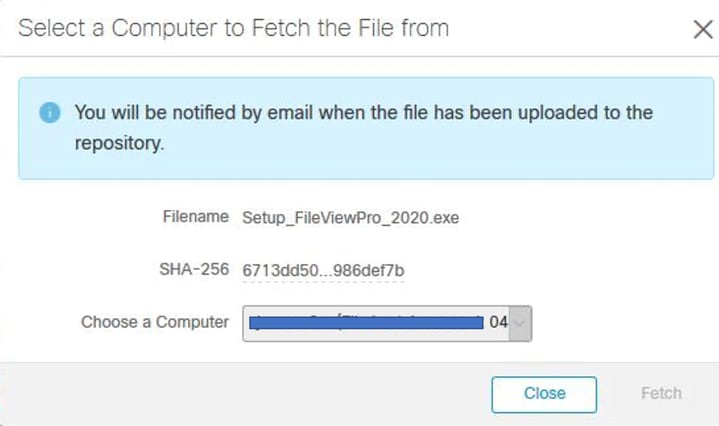Screen dimensions: 719x426
Task: Open the Choose a Computer combo box
Action: pyautogui.click(x=387, y=323)
